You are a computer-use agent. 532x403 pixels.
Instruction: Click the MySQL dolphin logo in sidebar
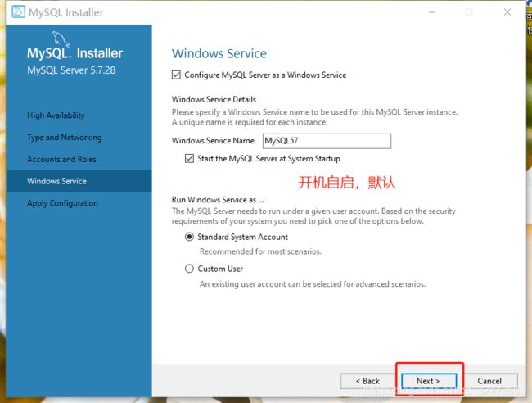[x=61, y=39]
